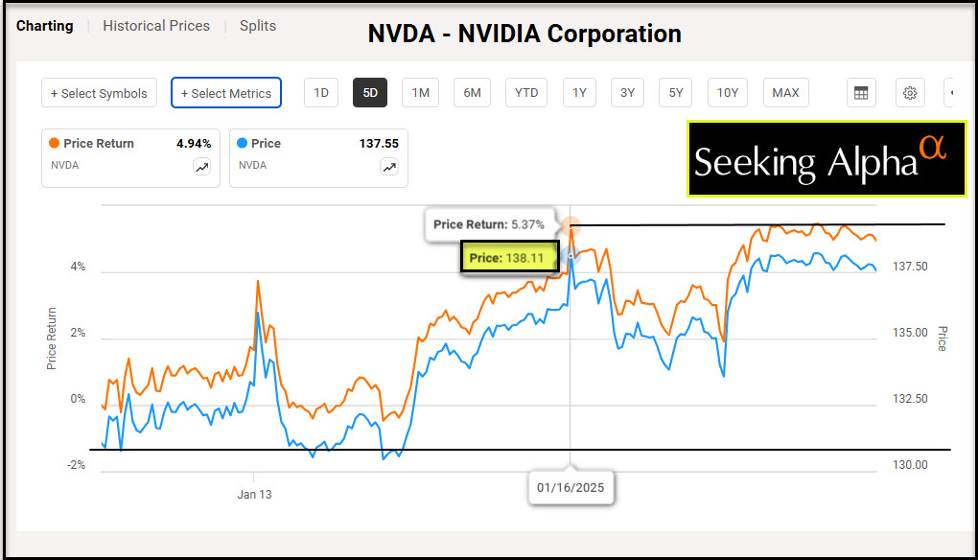Select the 1D time range
978x560 pixels.
pos(321,93)
